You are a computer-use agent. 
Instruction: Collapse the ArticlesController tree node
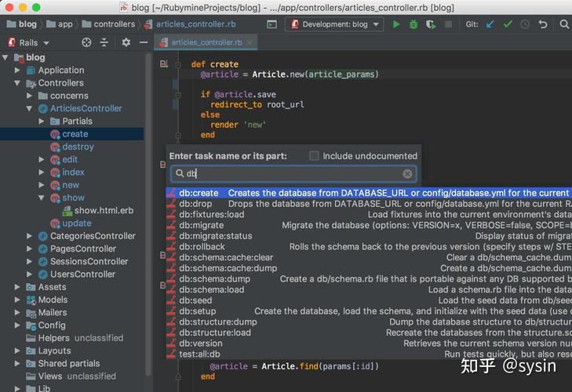pyautogui.click(x=30, y=108)
